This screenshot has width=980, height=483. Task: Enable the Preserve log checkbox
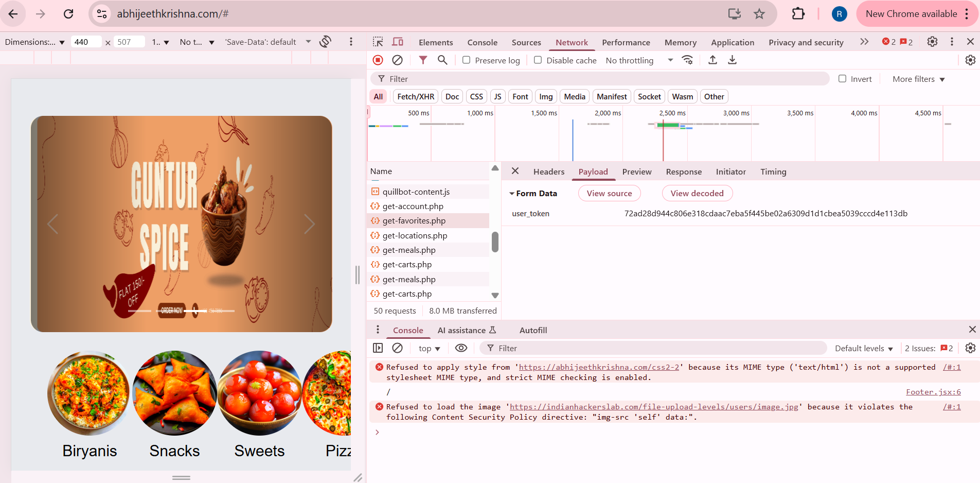[467, 60]
